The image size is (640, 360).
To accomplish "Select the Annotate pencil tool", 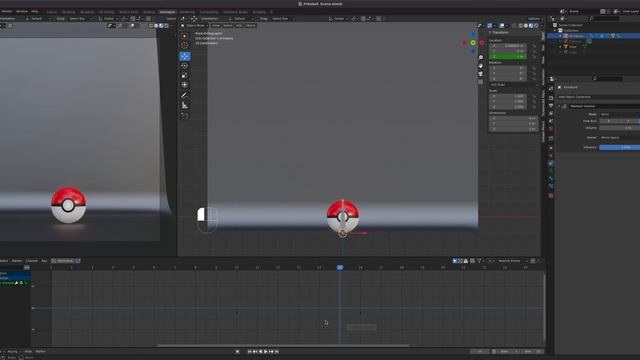I will pyautogui.click(x=184, y=95).
